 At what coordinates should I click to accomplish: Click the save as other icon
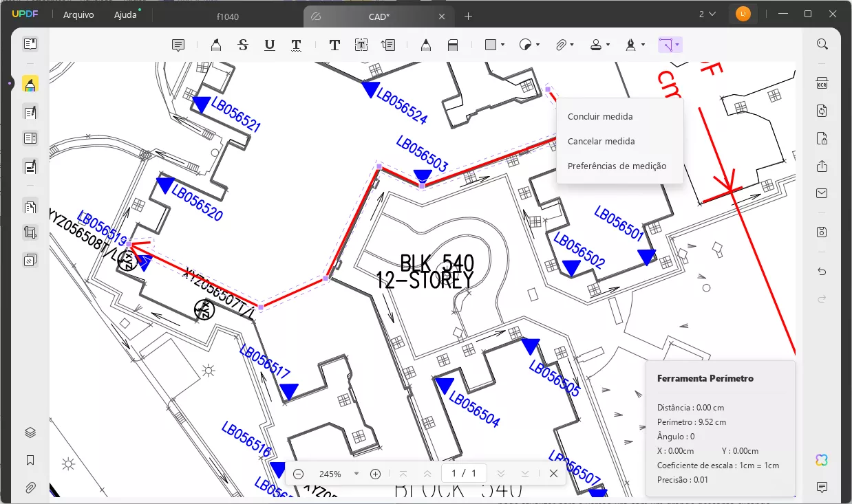click(x=822, y=232)
